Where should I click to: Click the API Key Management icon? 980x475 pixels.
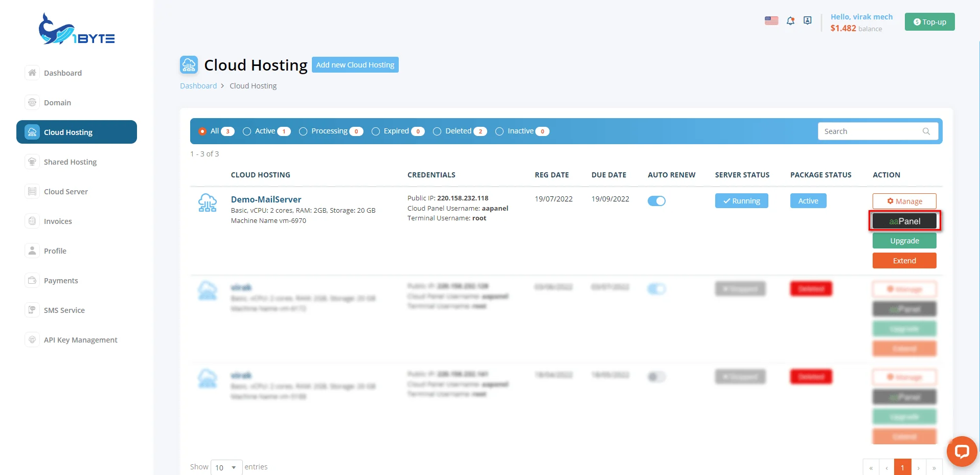[x=32, y=340]
